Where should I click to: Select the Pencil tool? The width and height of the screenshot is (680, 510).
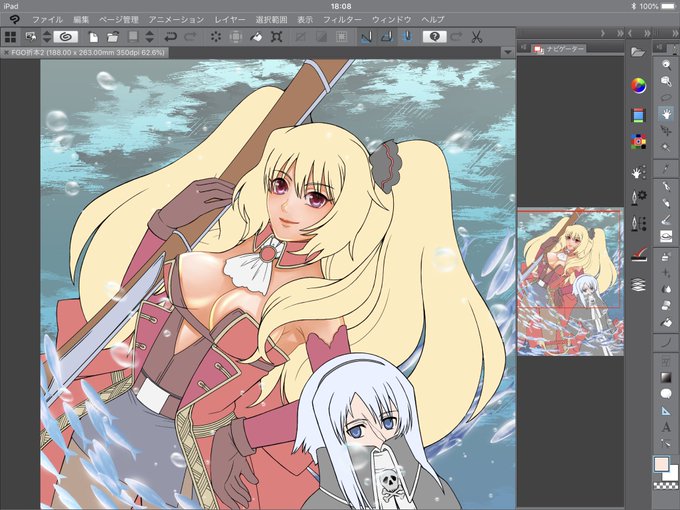[666, 203]
